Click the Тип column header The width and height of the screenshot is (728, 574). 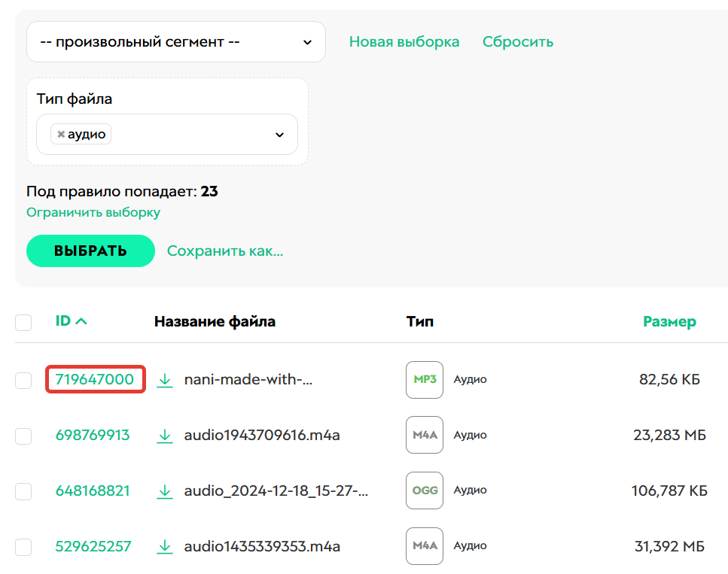point(420,321)
